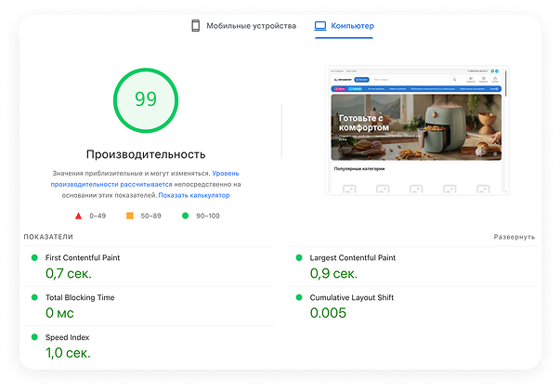The height and width of the screenshot is (392, 560).
Task: Click the green dot beside Total Blocking Time
Action: coord(34,297)
